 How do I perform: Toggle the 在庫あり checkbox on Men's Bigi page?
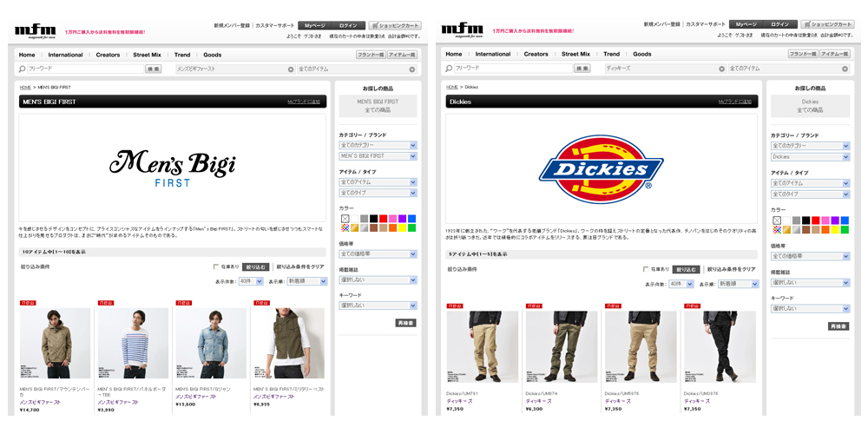click(216, 266)
